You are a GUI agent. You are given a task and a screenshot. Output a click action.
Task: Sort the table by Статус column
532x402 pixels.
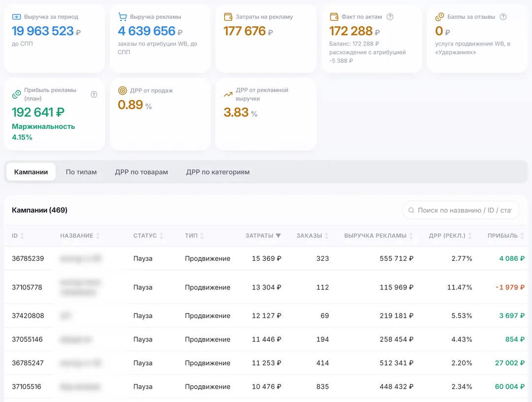148,236
